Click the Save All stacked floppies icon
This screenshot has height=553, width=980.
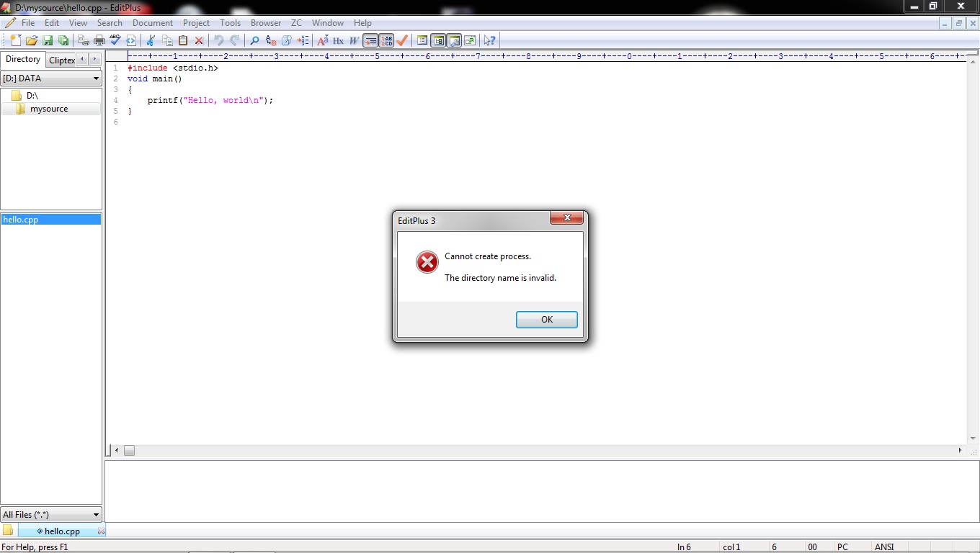click(63, 40)
